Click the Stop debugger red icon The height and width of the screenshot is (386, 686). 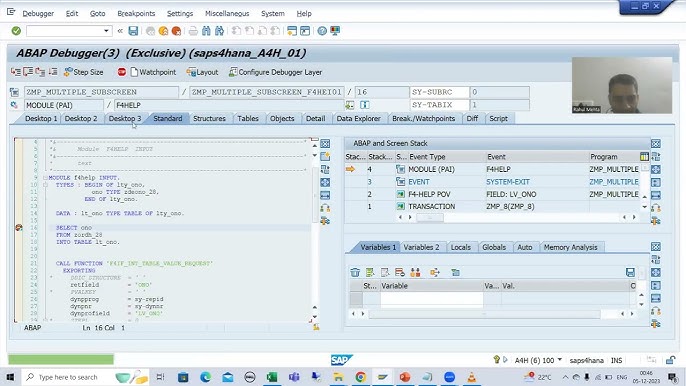(122, 72)
